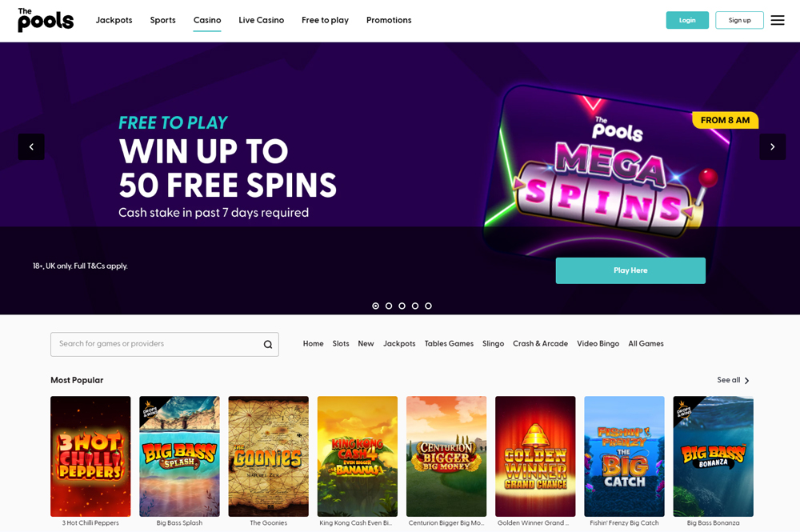Open Big Bass Splash game tile
This screenshot has height=532, width=800.
click(x=179, y=456)
